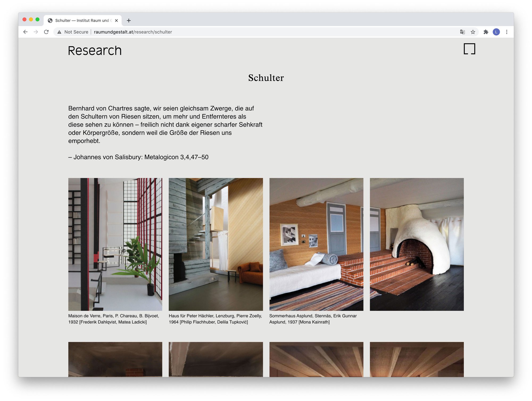This screenshot has width=532, height=401.
Task: Close the Schulter tab
Action: (117, 20)
